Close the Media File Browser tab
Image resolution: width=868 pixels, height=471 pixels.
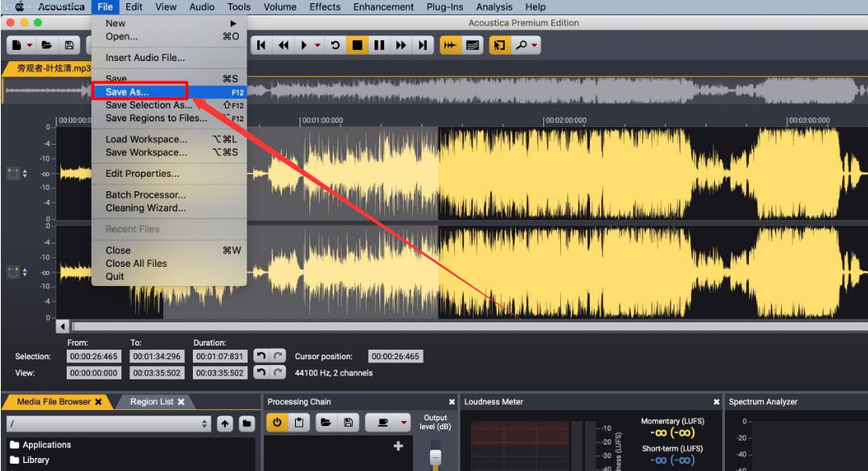[x=99, y=402]
